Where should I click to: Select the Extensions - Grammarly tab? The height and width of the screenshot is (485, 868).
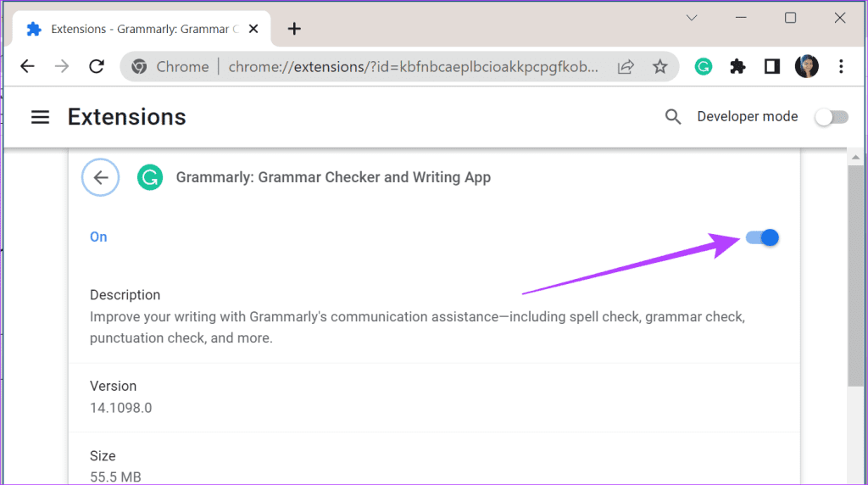coord(142,29)
